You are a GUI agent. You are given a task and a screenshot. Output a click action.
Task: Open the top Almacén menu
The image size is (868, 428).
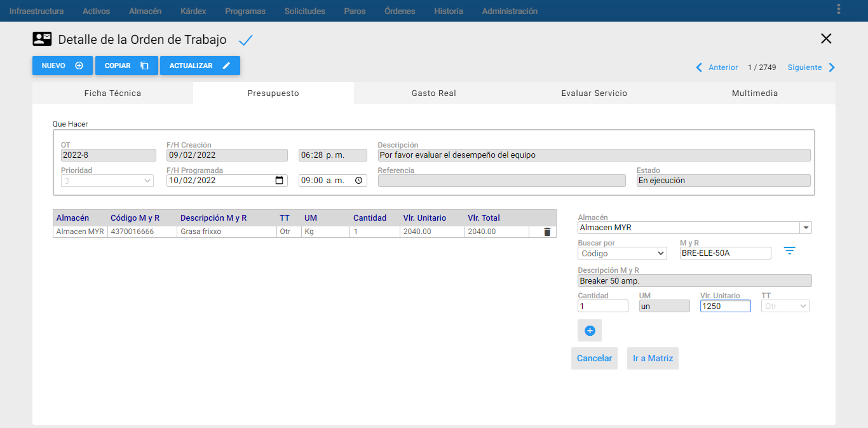coord(145,11)
